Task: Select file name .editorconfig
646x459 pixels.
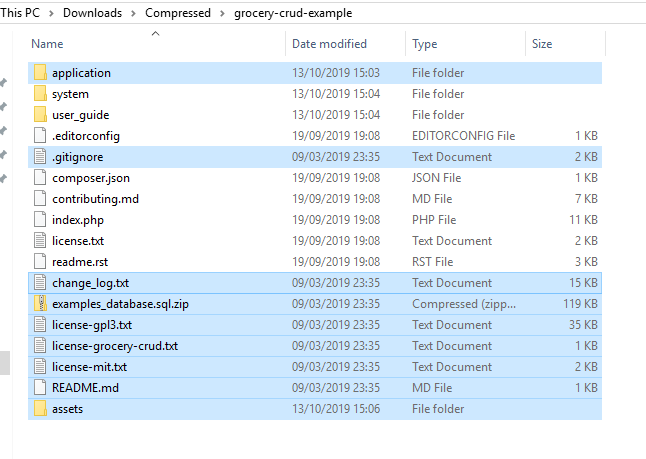Action: (x=86, y=136)
